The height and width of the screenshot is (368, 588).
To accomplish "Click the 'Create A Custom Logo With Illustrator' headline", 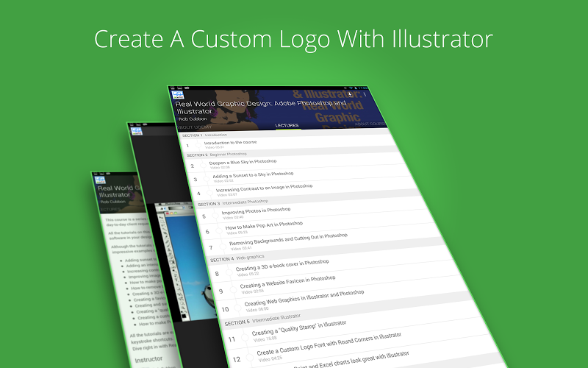I will coord(293,40).
